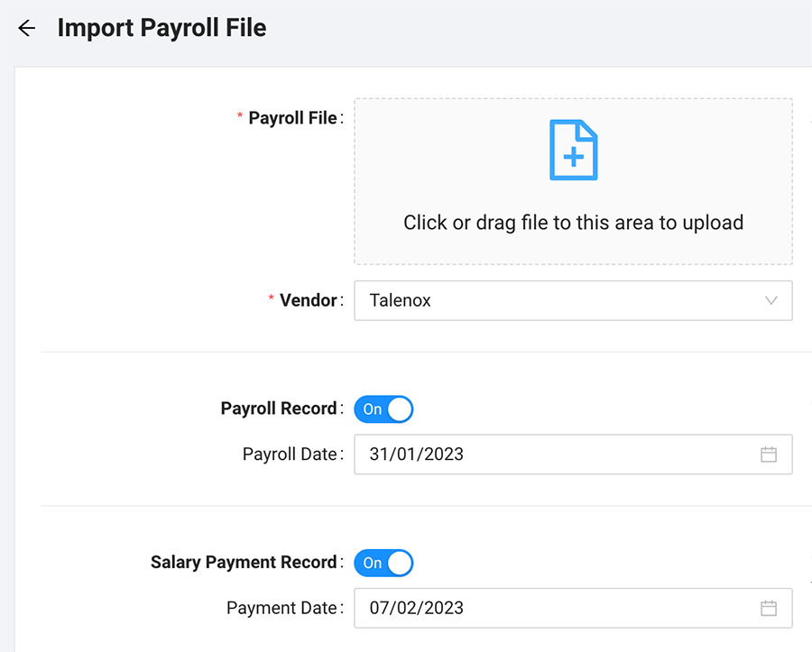812x652 pixels.
Task: Click the blue add-file upload icon
Action: tap(573, 149)
